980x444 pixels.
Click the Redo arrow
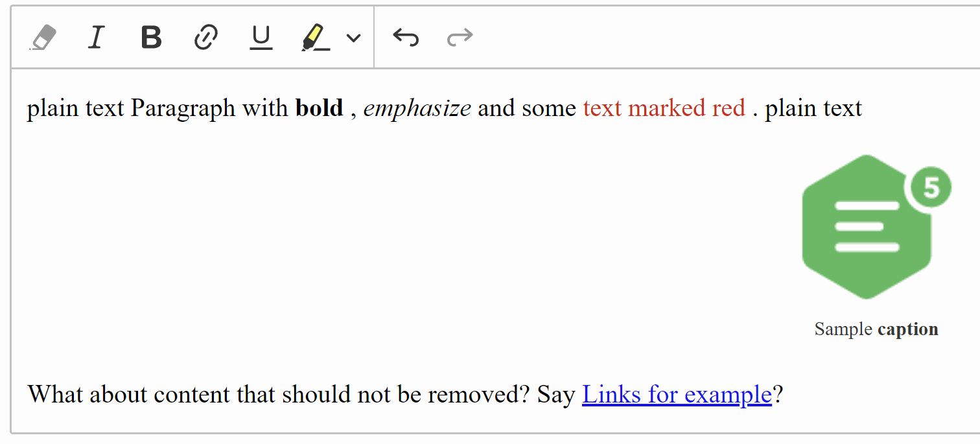pos(460,37)
